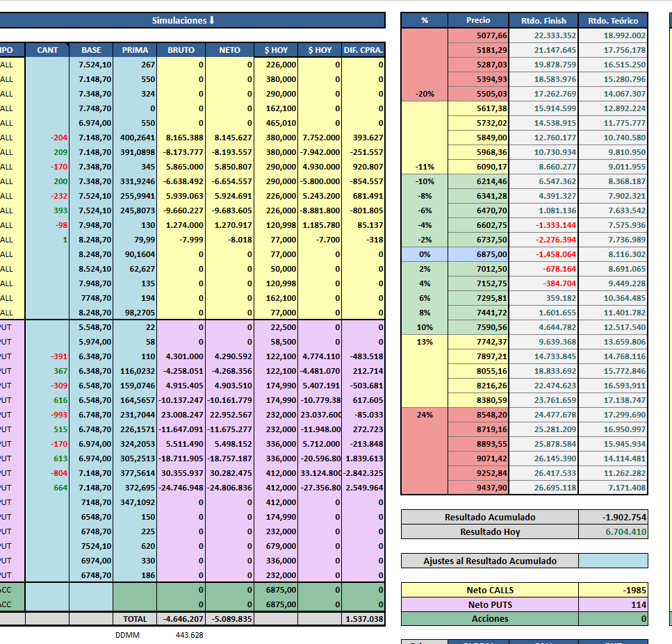Select the CANT column header
672x644 pixels.
click(x=47, y=50)
